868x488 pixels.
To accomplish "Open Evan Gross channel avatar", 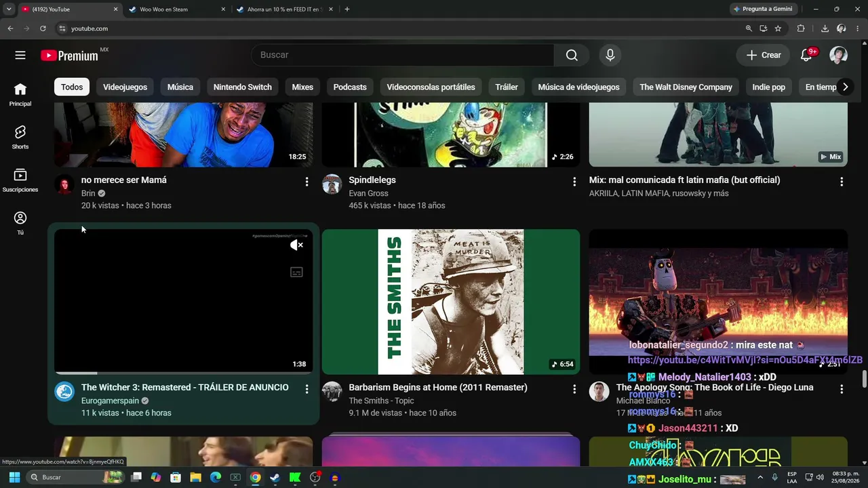I will coord(332,184).
